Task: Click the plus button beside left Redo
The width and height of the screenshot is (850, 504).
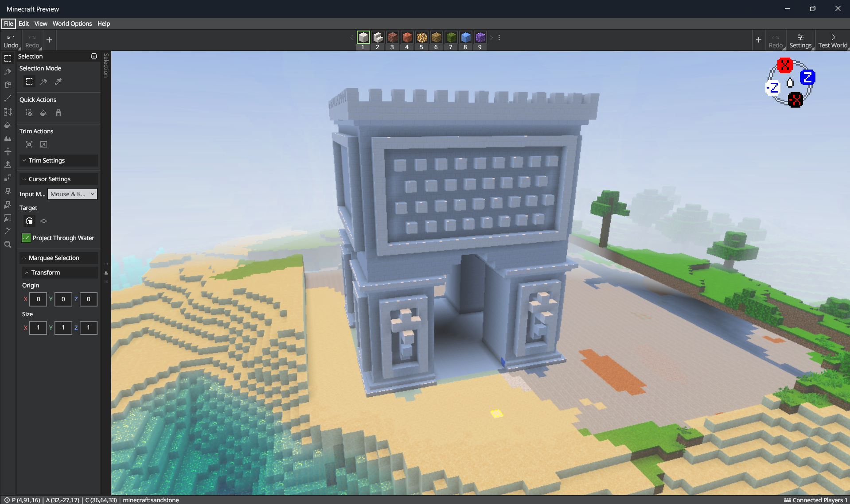Action: (49, 40)
